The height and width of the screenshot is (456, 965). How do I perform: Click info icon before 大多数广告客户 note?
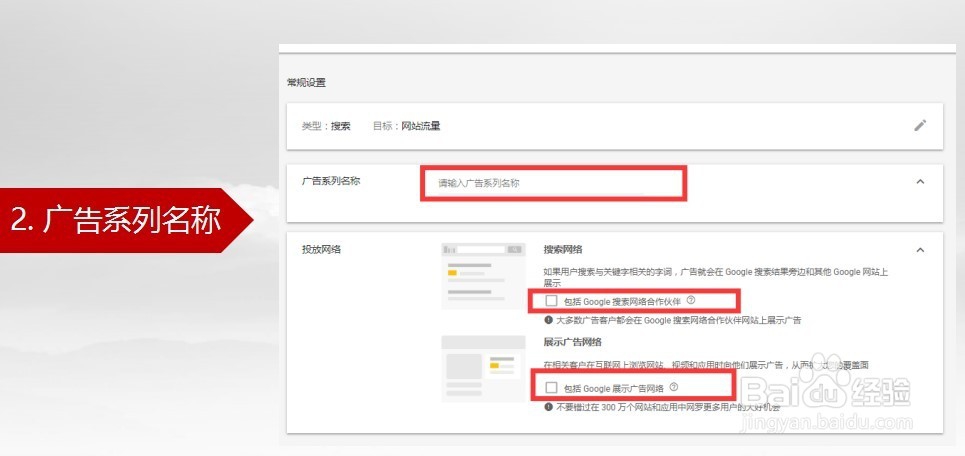point(548,320)
